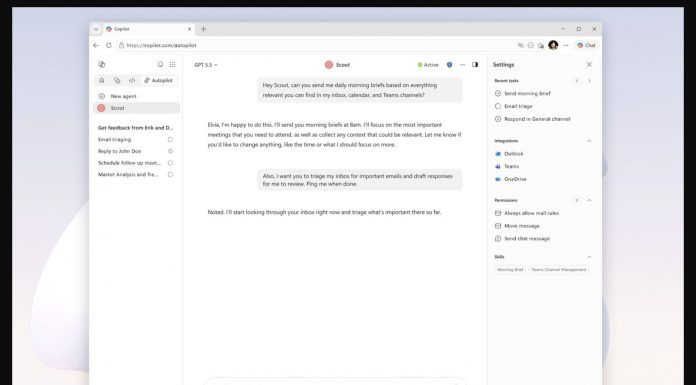Viewport: 696px width, 385px height.
Task: Click the status icon beside Reply to John Doe
Action: click(170, 151)
